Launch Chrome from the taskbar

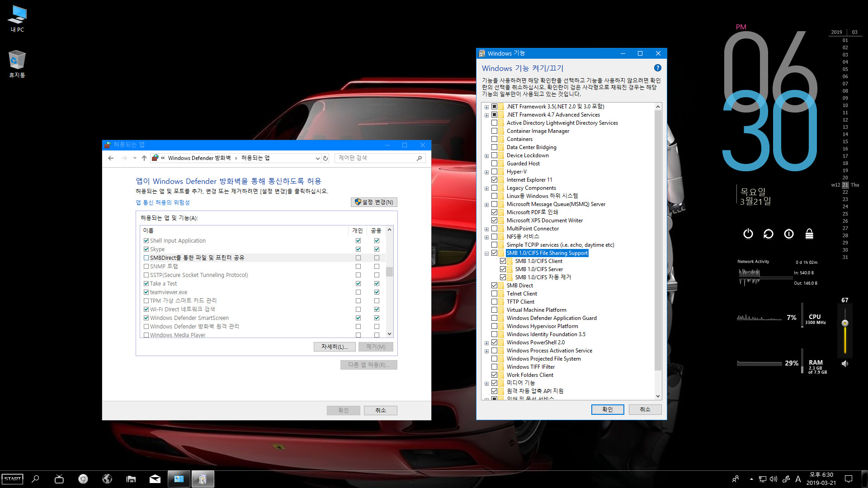click(83, 479)
